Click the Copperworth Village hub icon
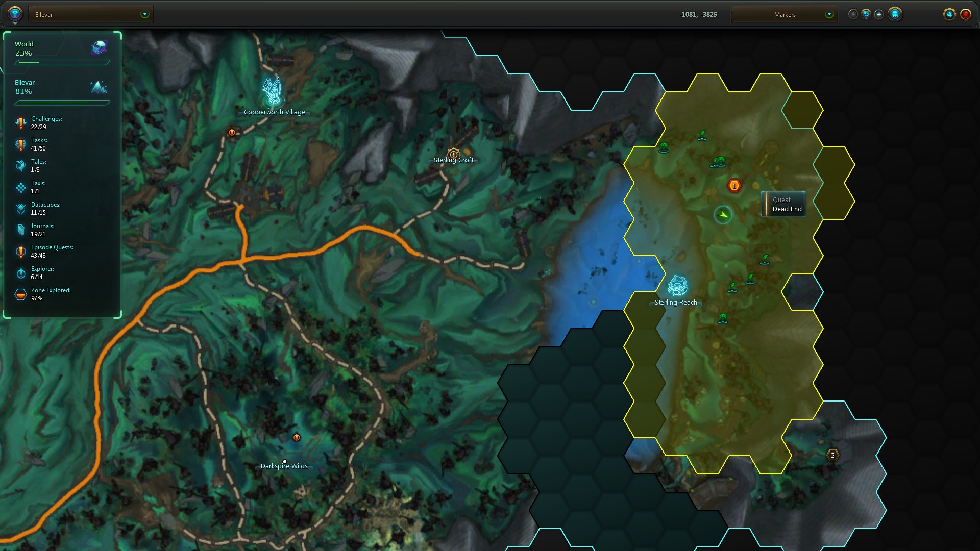The height and width of the screenshot is (551, 980). point(272,92)
